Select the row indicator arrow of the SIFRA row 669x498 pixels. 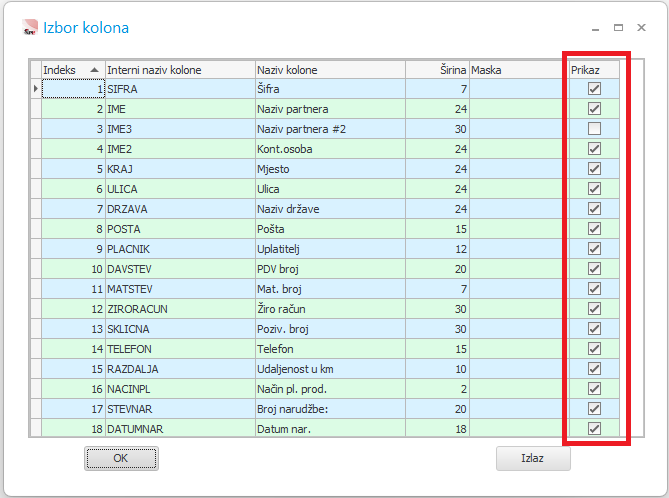[x=36, y=89]
